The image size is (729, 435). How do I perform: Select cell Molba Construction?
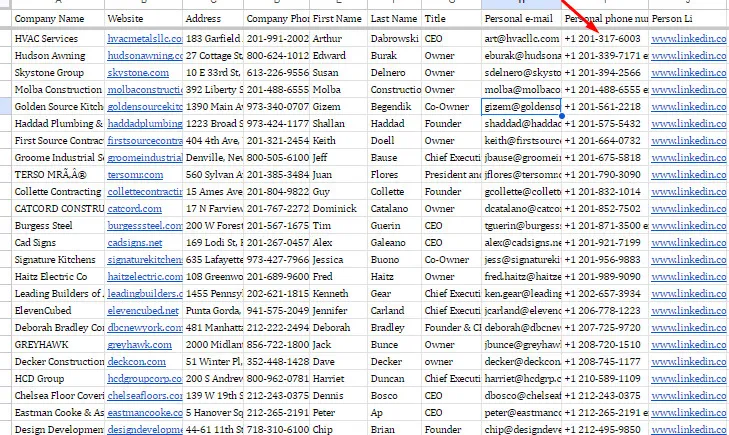58,90
